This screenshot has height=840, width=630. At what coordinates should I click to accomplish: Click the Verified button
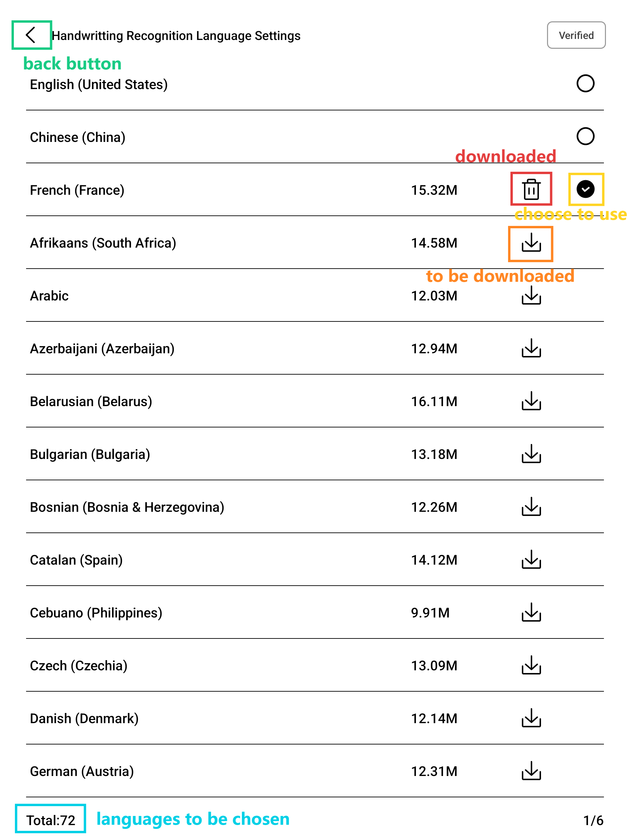click(576, 35)
